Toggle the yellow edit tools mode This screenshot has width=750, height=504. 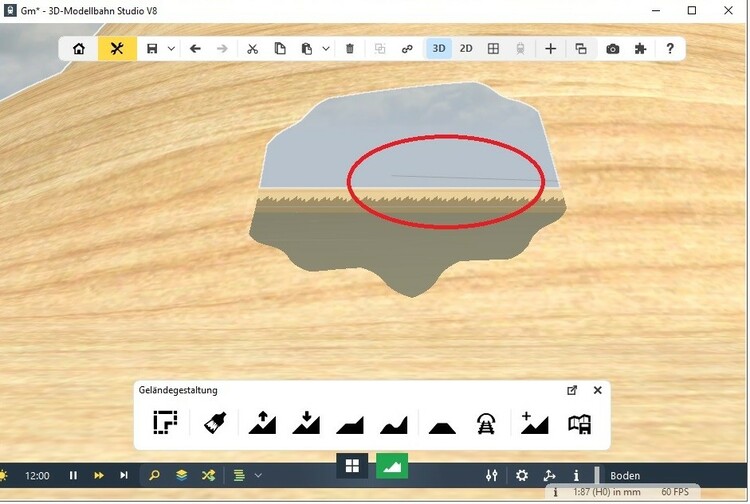coord(117,48)
